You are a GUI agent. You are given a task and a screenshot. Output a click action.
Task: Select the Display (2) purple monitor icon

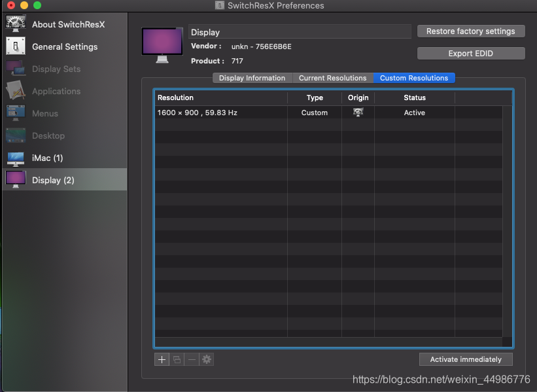coord(16,180)
